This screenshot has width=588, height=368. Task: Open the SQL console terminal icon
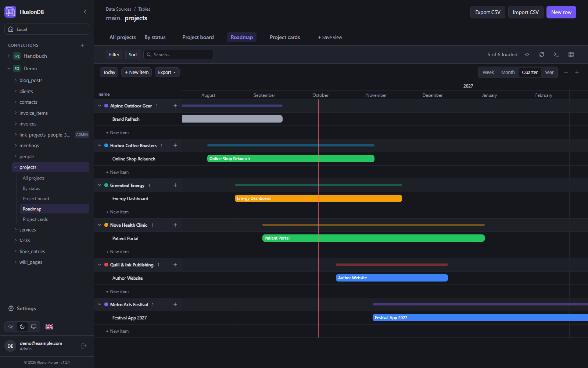(556, 54)
